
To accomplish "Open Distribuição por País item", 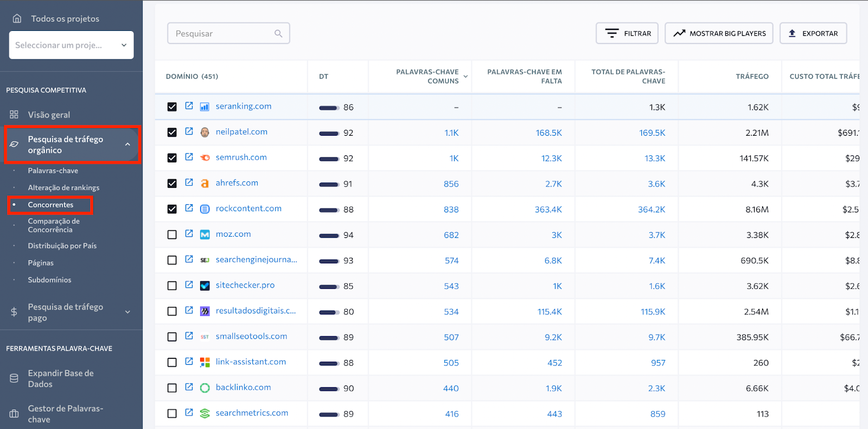I will point(62,245).
